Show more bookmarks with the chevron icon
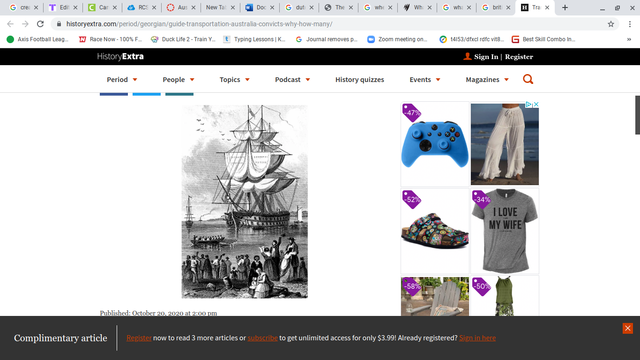 (629, 39)
